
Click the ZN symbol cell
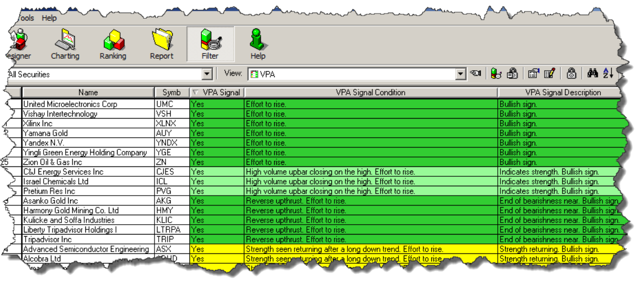click(172, 162)
